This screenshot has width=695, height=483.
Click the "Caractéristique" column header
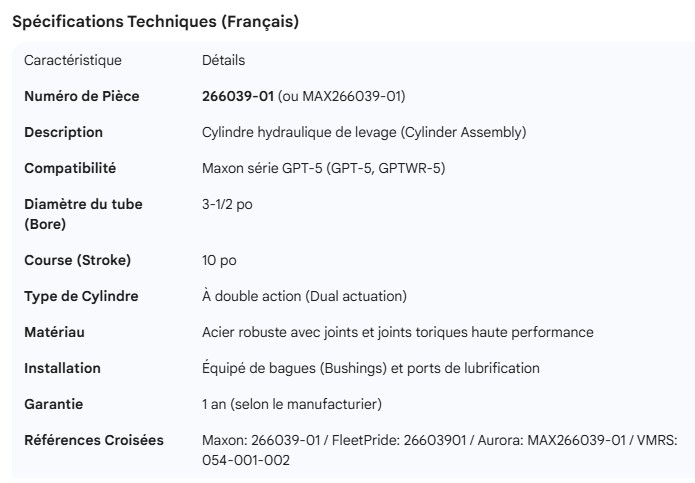pos(72,60)
